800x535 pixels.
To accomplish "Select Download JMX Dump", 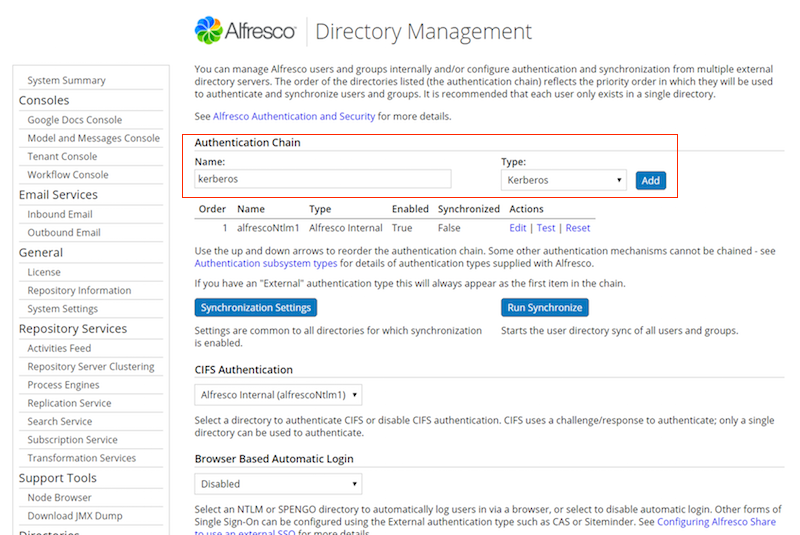I will pos(75,516).
